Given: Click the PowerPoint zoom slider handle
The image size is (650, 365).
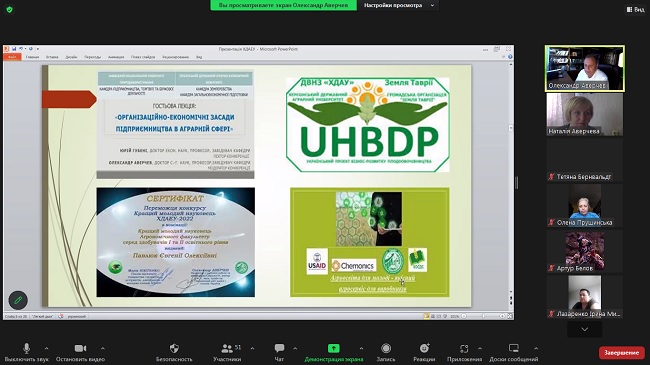Looking at the screenshot, I should click(483, 316).
